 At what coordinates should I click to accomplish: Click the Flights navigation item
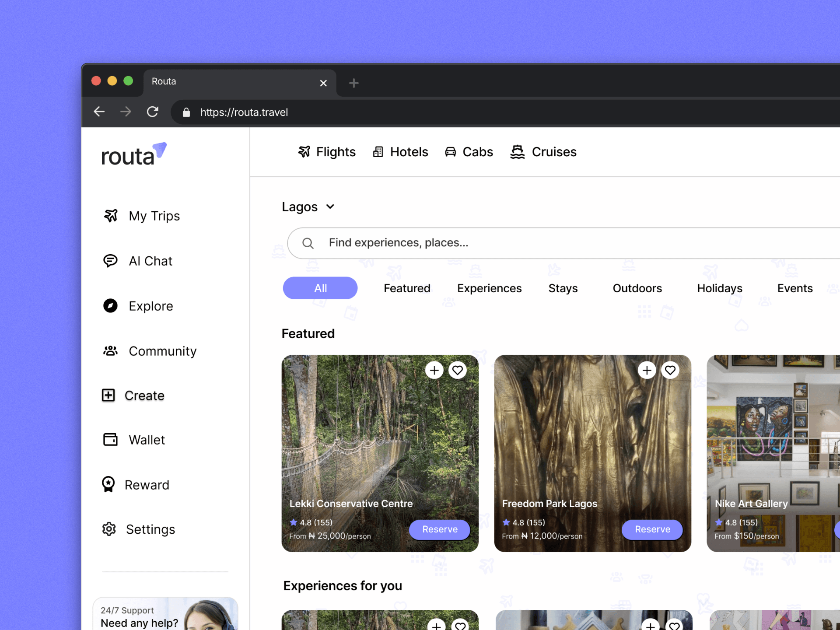[x=327, y=152]
